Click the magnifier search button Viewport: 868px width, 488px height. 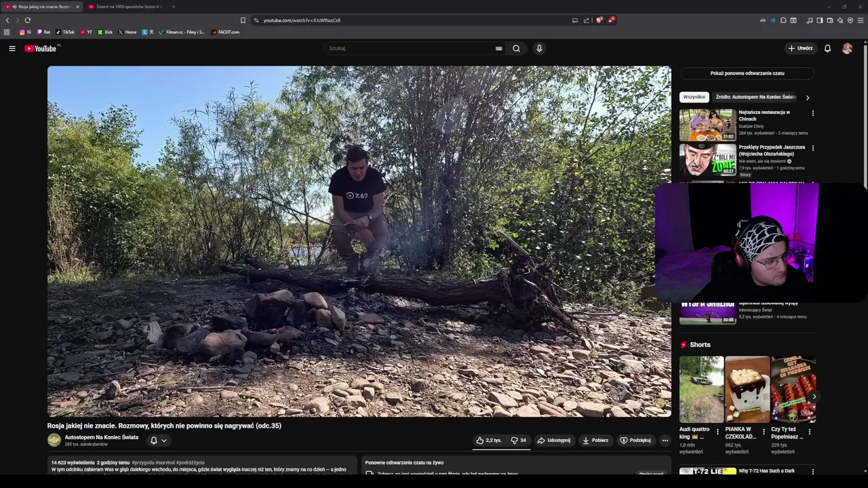point(516,48)
